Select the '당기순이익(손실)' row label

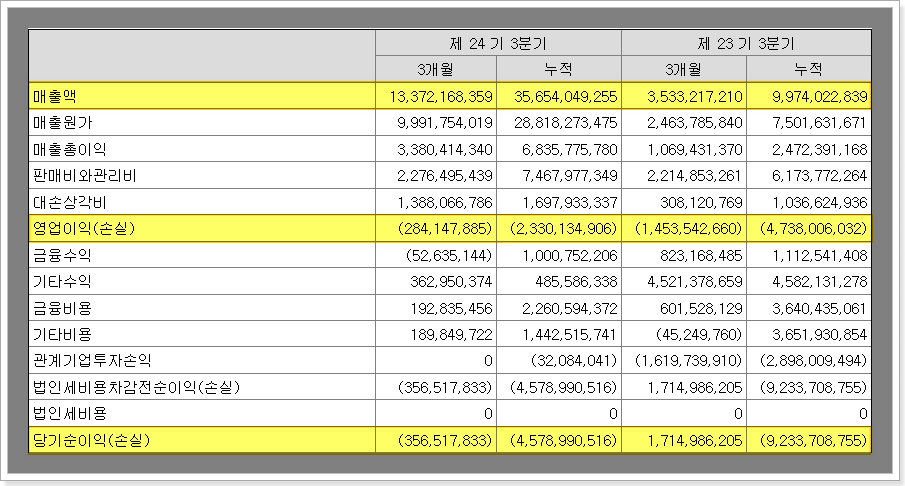(91, 440)
